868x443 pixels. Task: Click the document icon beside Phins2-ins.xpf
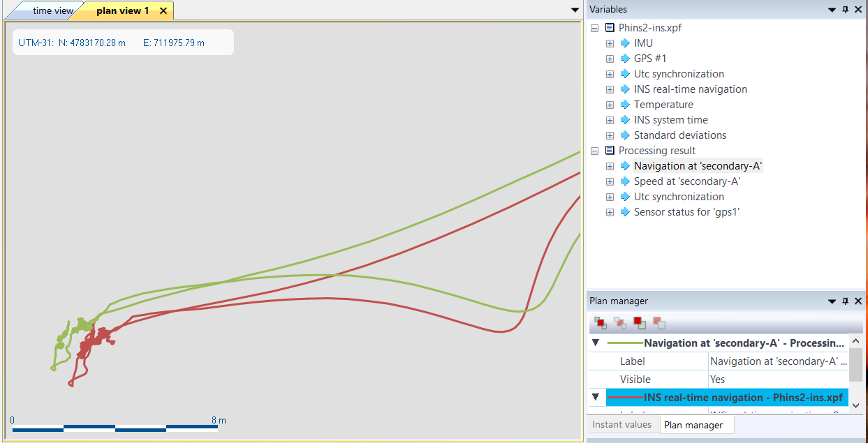[610, 28]
